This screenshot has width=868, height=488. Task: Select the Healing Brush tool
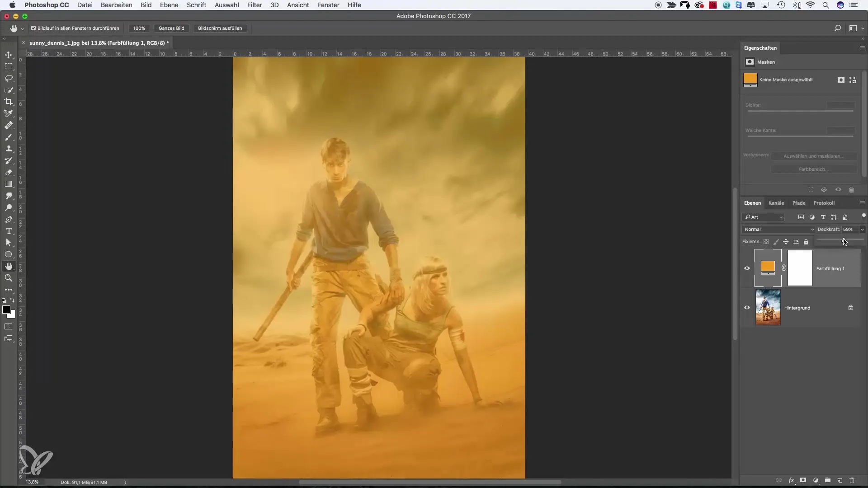click(x=9, y=125)
